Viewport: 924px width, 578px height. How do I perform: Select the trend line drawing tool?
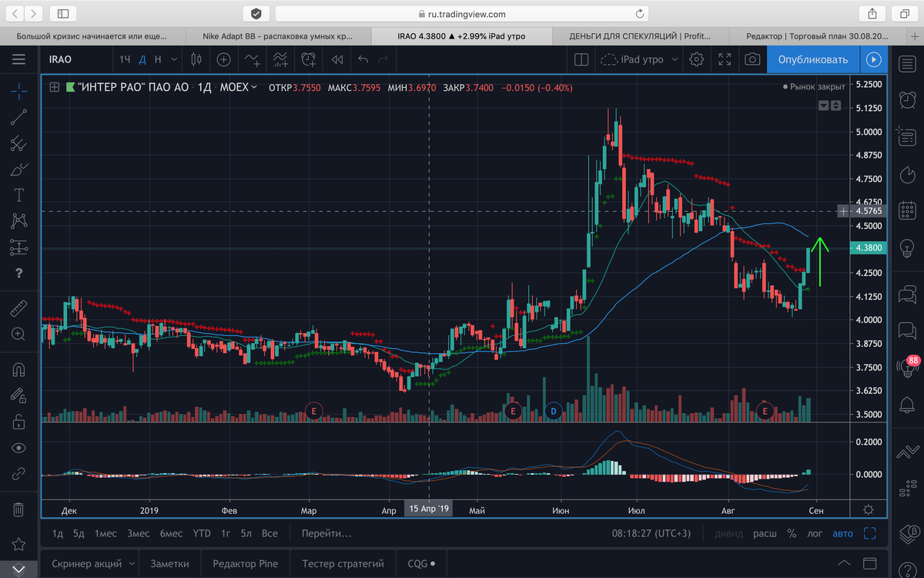coord(18,117)
